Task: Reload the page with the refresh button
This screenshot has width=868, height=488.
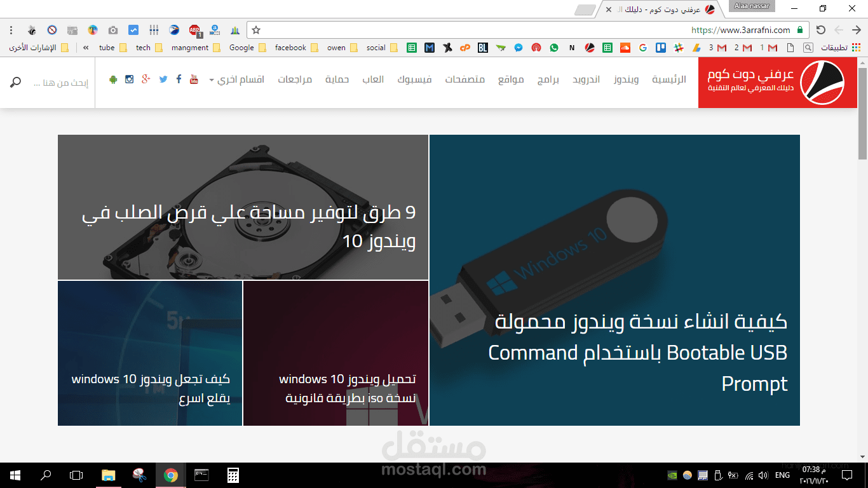Action: click(820, 30)
